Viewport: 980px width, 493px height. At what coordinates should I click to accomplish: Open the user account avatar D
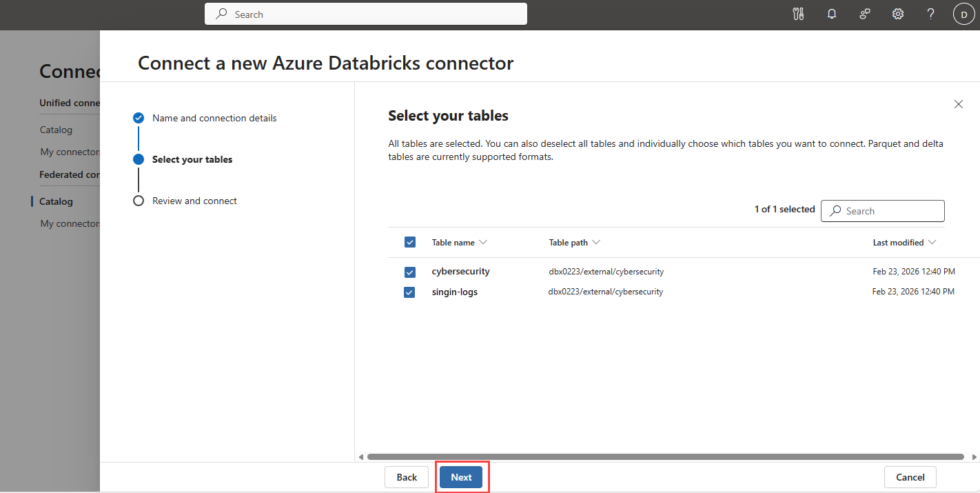pyautogui.click(x=964, y=14)
